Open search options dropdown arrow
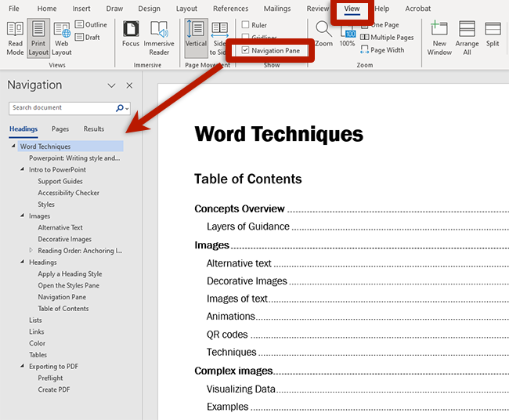The width and height of the screenshot is (509, 420). tap(127, 108)
